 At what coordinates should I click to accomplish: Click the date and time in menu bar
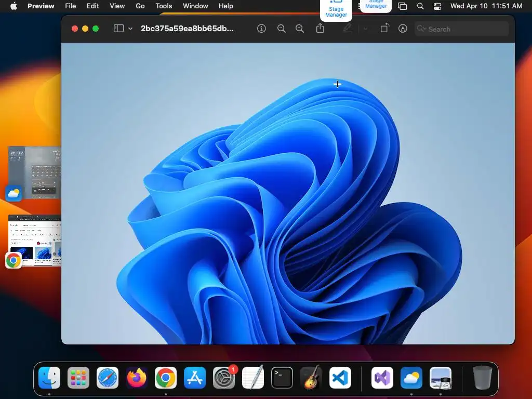pyautogui.click(x=486, y=6)
